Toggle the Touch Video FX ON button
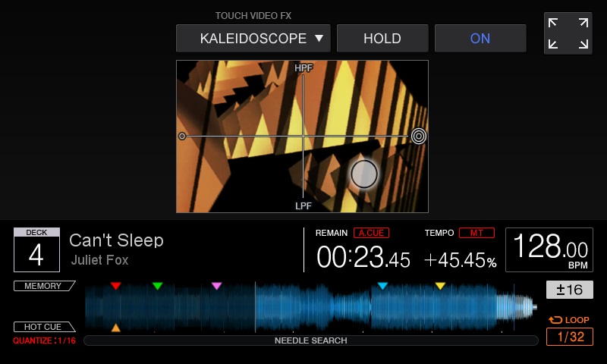 coord(480,38)
